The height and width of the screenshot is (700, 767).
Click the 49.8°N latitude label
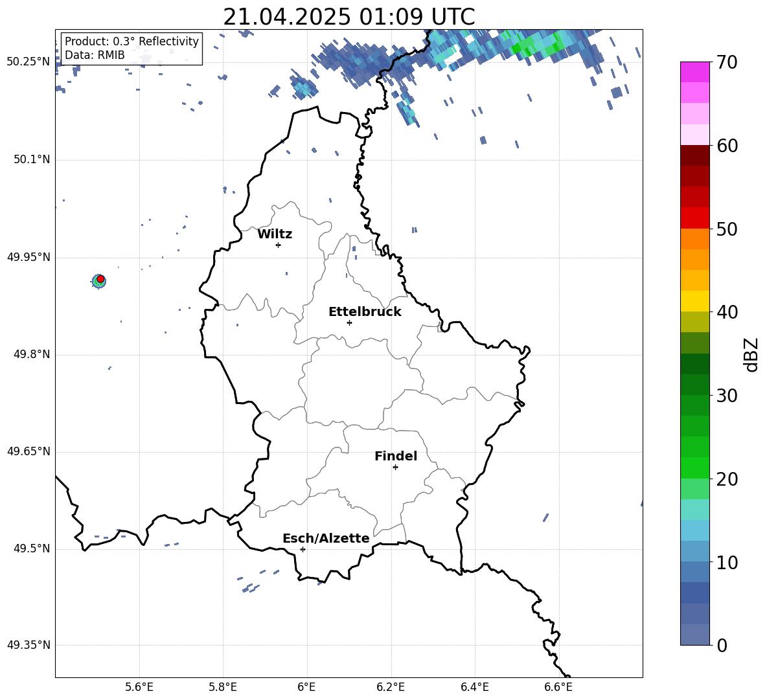coord(32,354)
